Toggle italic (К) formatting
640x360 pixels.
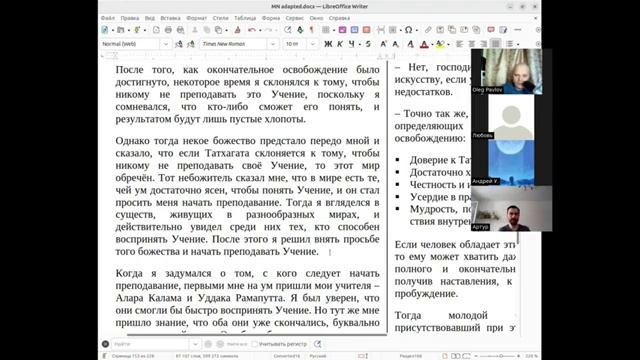[340, 44]
